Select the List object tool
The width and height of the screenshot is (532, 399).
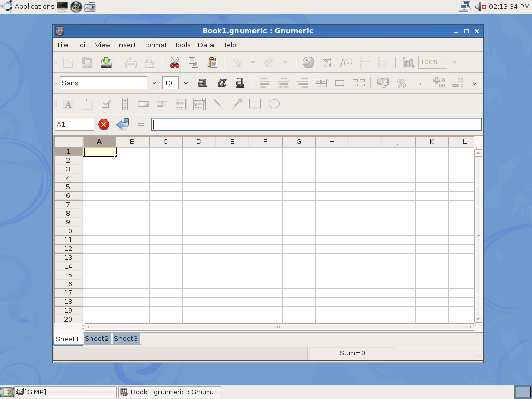pyautogui.click(x=181, y=104)
